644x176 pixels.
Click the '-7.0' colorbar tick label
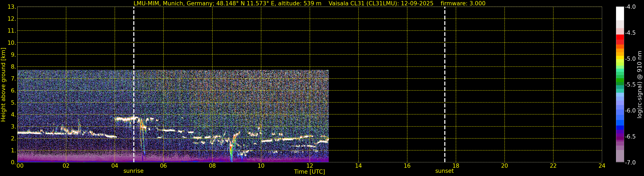click(x=630, y=162)
